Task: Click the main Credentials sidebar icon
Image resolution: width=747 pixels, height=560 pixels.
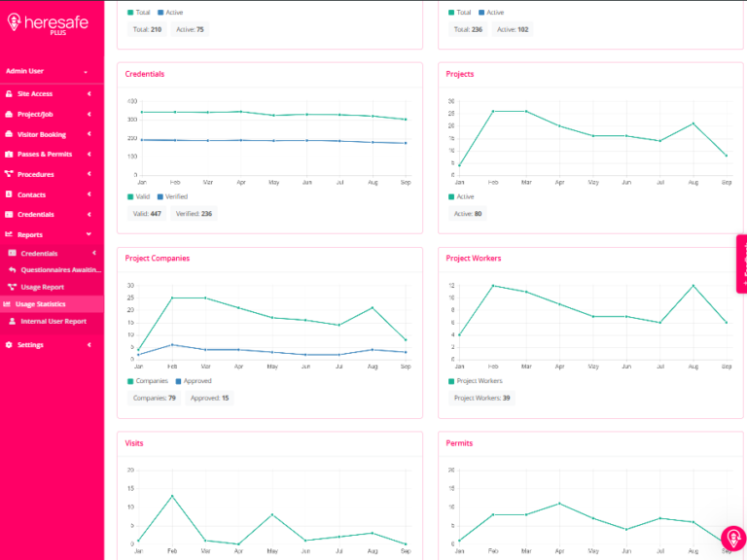Action: tap(9, 214)
